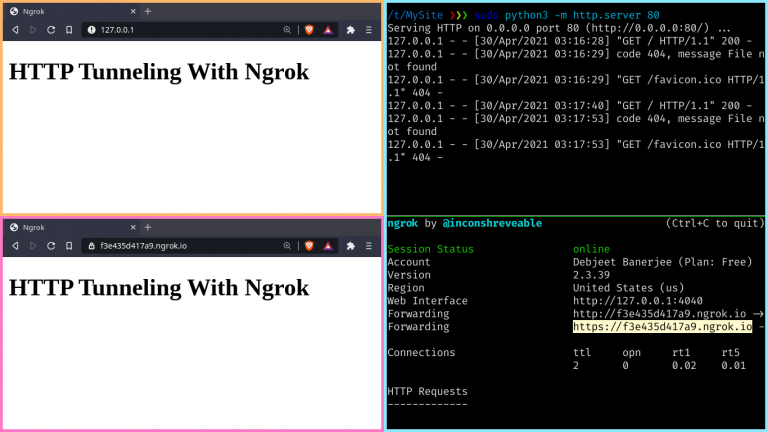Click the 'Connections' label in ngrok terminal
Image resolution: width=768 pixels, height=432 pixels.
421,353
